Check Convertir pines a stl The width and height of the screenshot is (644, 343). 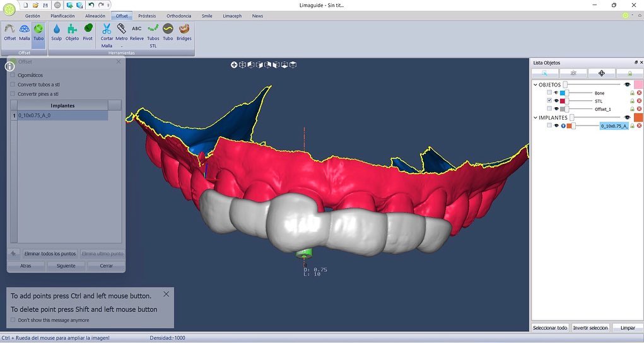pyautogui.click(x=13, y=94)
